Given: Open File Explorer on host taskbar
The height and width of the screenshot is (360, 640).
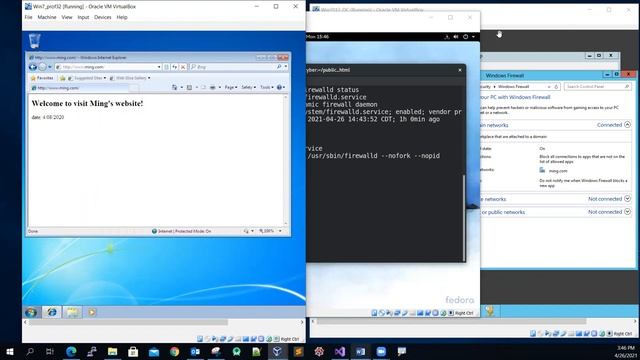Looking at the screenshot, I should [113, 351].
